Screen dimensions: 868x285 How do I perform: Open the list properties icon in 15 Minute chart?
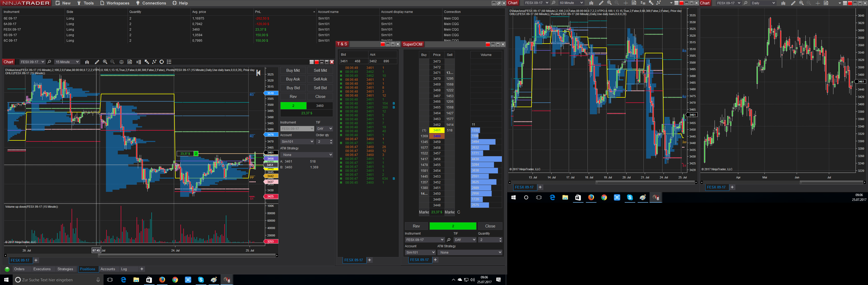point(169,62)
